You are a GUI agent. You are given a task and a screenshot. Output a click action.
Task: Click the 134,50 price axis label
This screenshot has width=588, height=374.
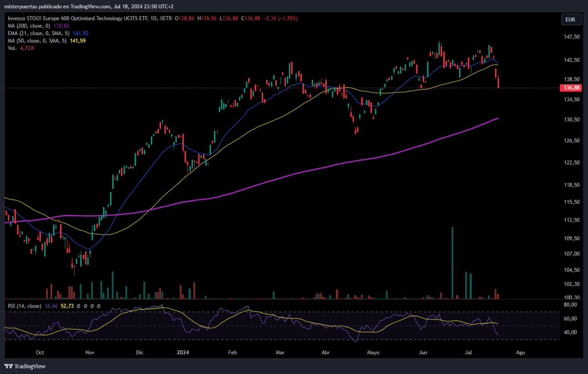tap(571, 99)
